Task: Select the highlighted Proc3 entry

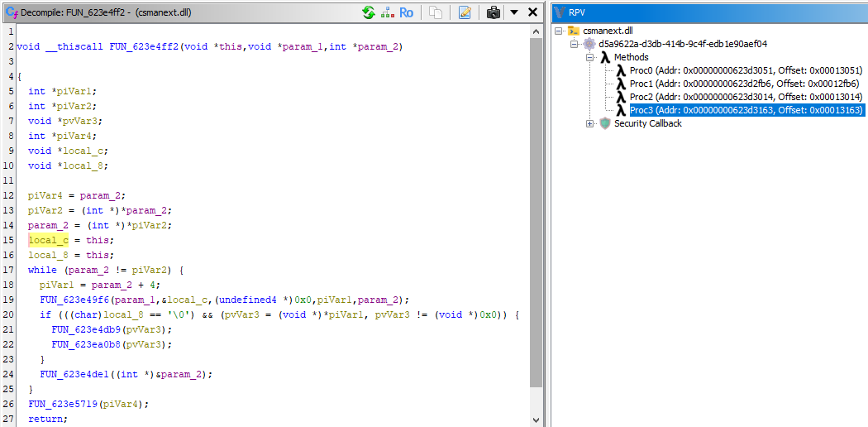Action: pos(746,110)
